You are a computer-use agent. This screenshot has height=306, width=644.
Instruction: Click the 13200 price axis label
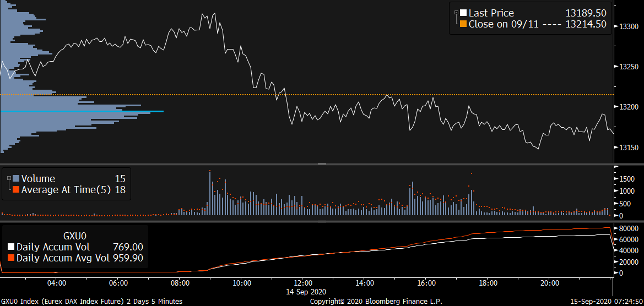(629, 107)
